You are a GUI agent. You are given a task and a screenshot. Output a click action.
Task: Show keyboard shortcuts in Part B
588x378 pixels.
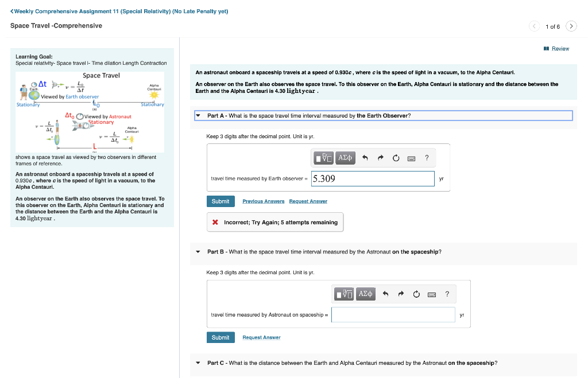[x=432, y=294]
